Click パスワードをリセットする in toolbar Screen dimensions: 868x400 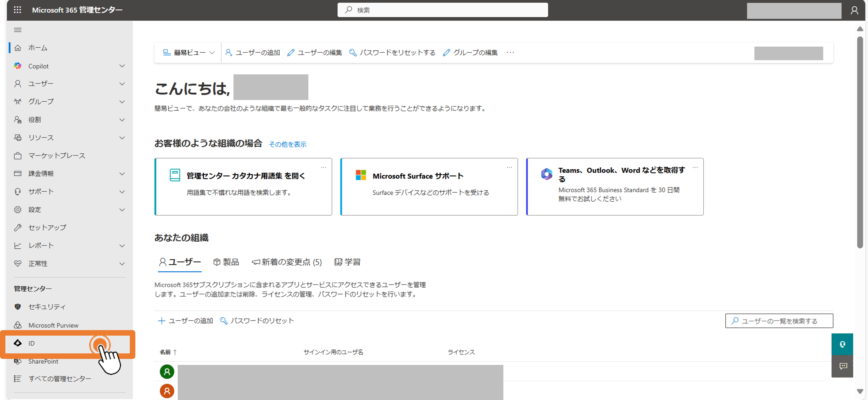(392, 53)
